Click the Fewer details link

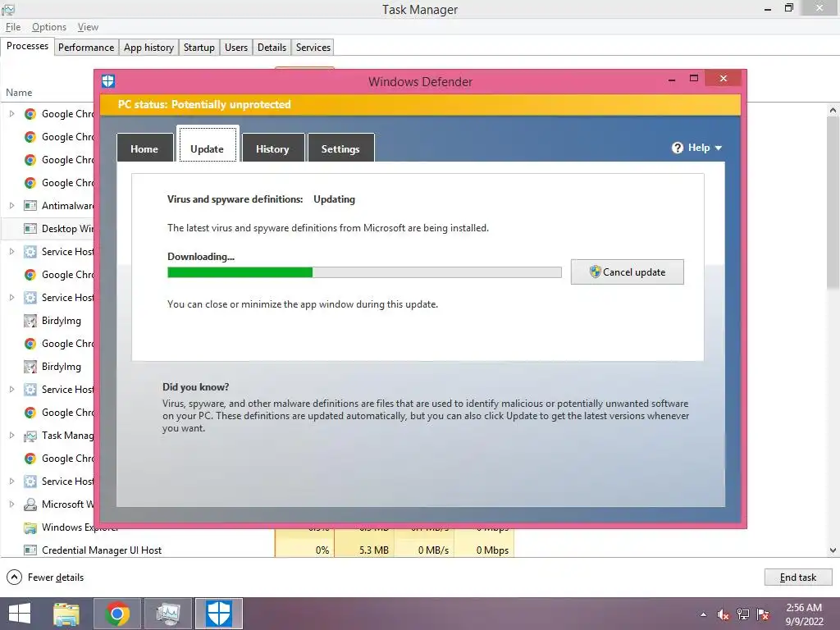(x=56, y=577)
